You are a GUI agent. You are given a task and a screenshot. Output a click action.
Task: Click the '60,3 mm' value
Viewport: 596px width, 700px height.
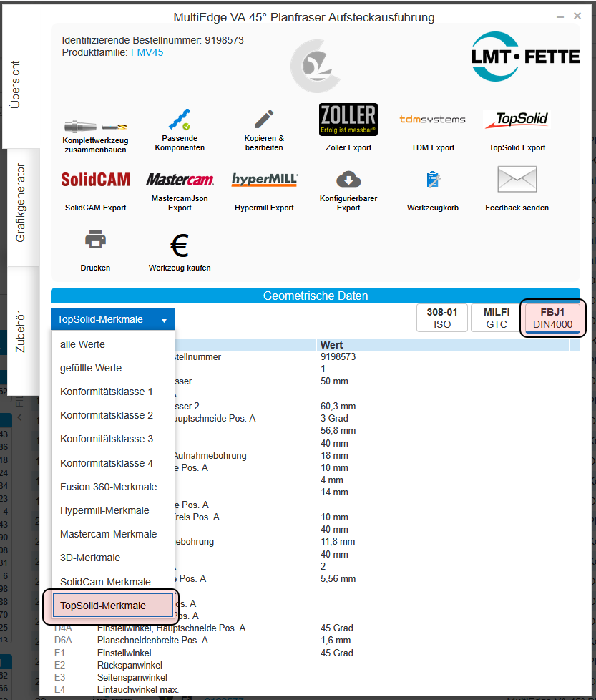(x=338, y=407)
